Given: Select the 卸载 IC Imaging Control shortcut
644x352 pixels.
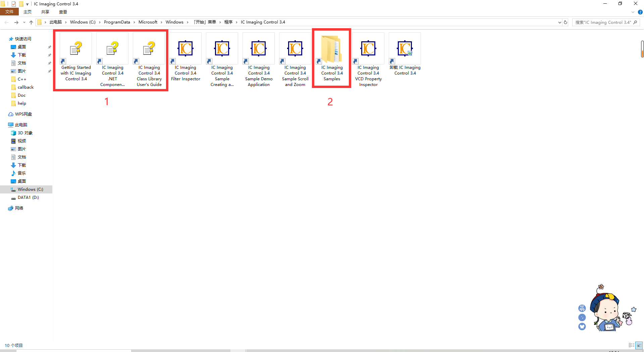Looking at the screenshot, I should coord(405,54).
